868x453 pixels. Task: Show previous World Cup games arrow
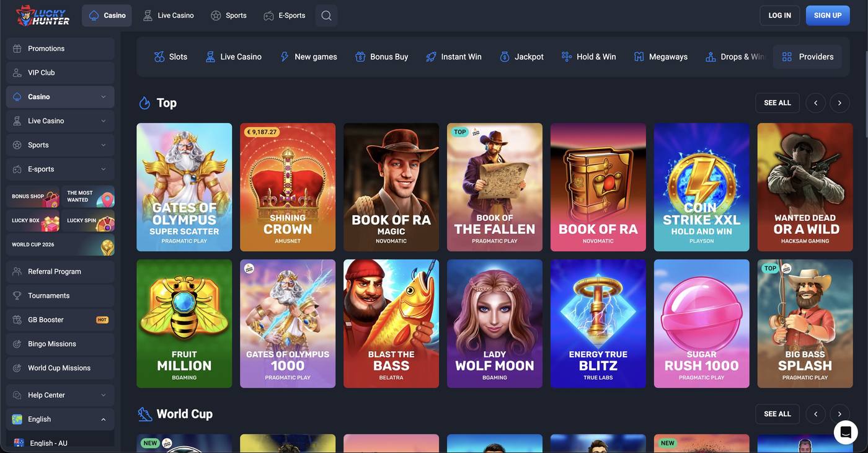pyautogui.click(x=816, y=414)
